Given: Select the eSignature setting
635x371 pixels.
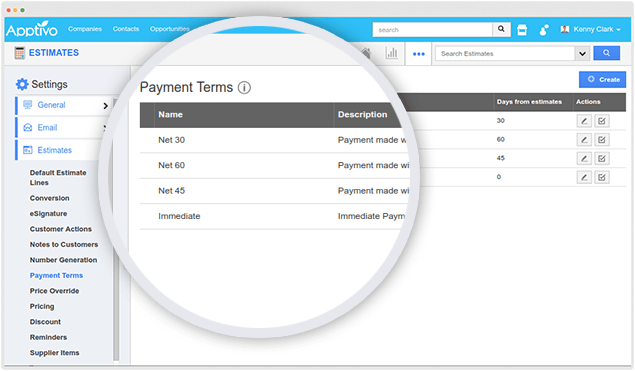Looking at the screenshot, I should click(48, 213).
